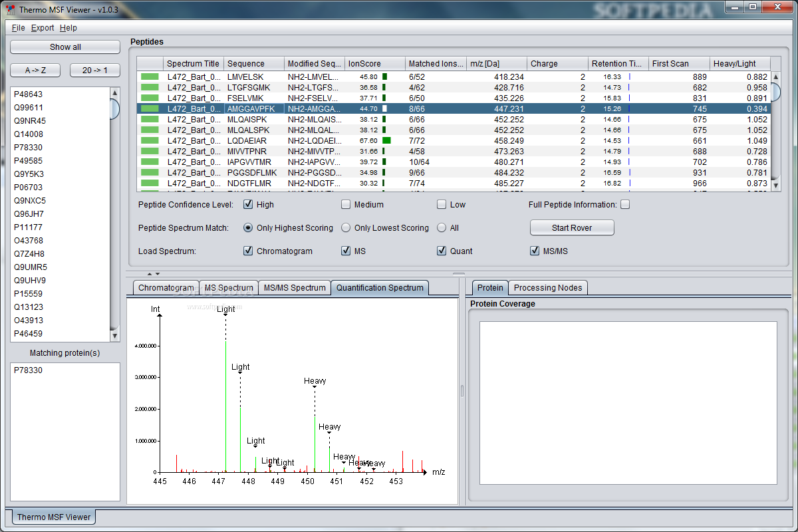Click the Show all button

coord(65,47)
